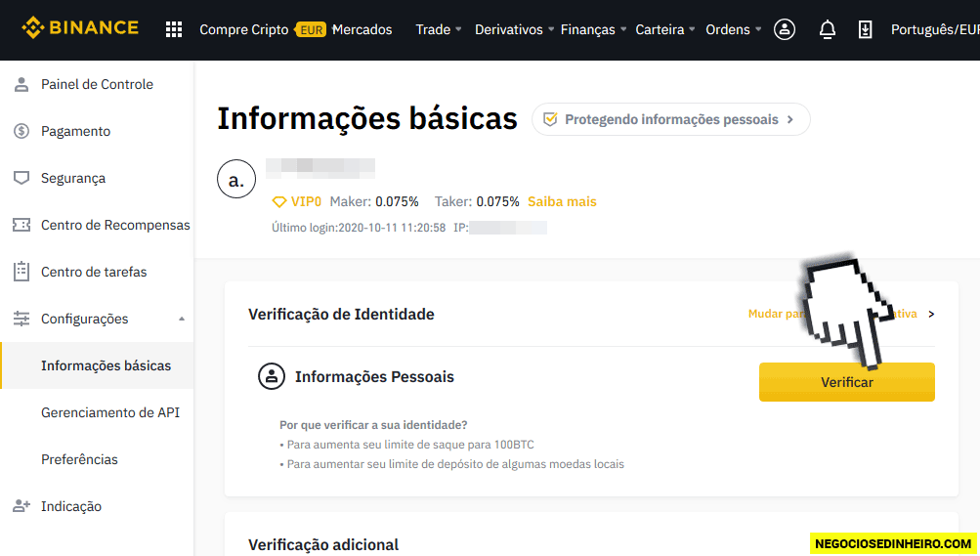Click the Maker: 0.075% fee text
The height and width of the screenshot is (556, 980).
[x=374, y=202]
